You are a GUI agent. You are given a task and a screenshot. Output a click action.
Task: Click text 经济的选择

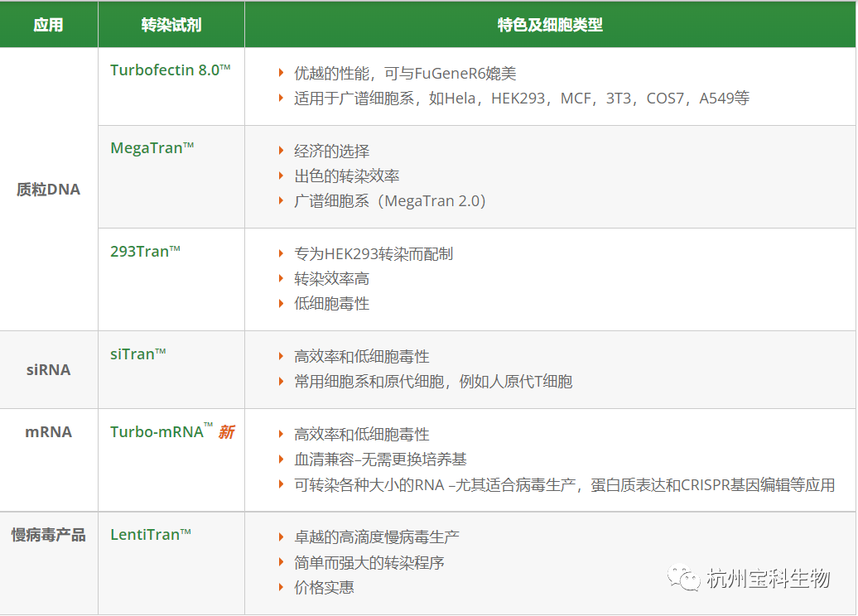331,151
